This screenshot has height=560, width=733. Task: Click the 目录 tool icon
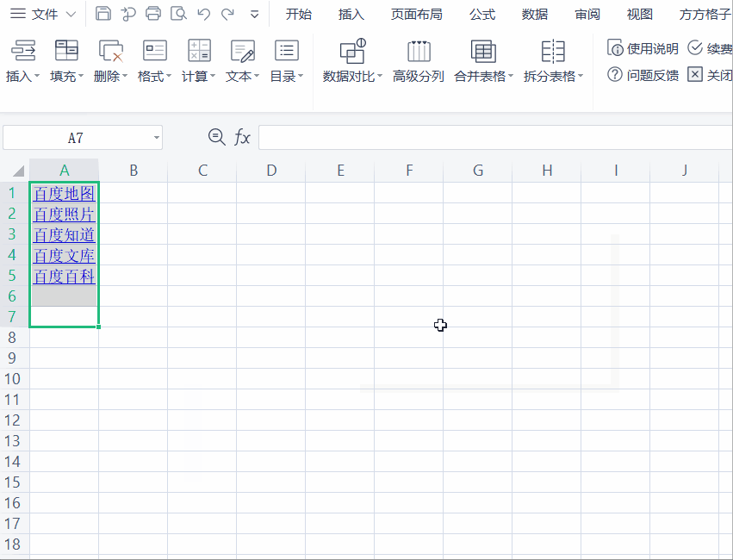pos(287,50)
